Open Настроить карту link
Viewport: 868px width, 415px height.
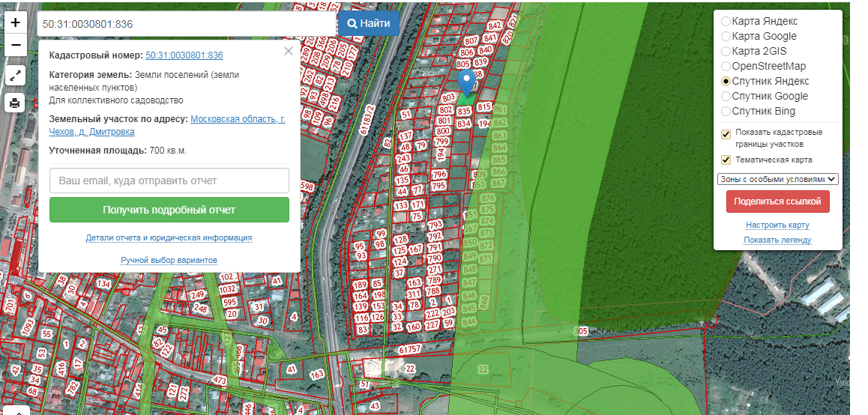tap(777, 225)
